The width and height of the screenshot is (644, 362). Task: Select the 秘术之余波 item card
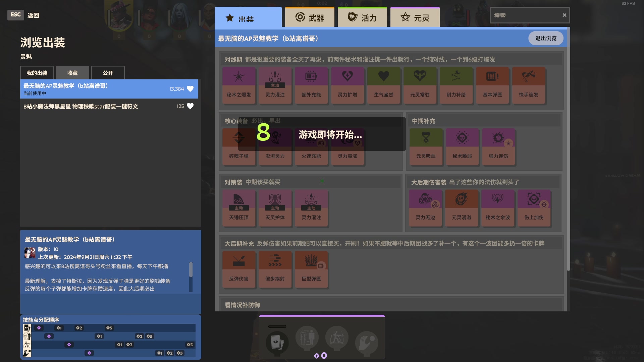point(498,208)
